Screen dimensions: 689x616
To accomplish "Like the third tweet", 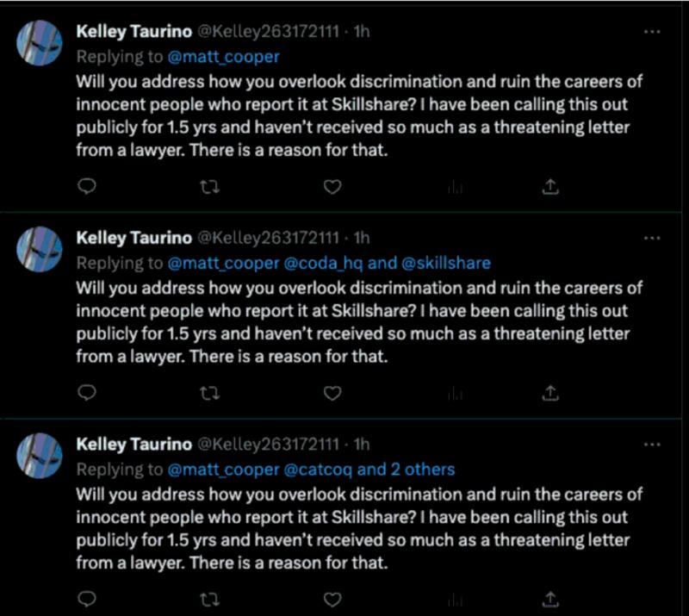I will click(332, 596).
